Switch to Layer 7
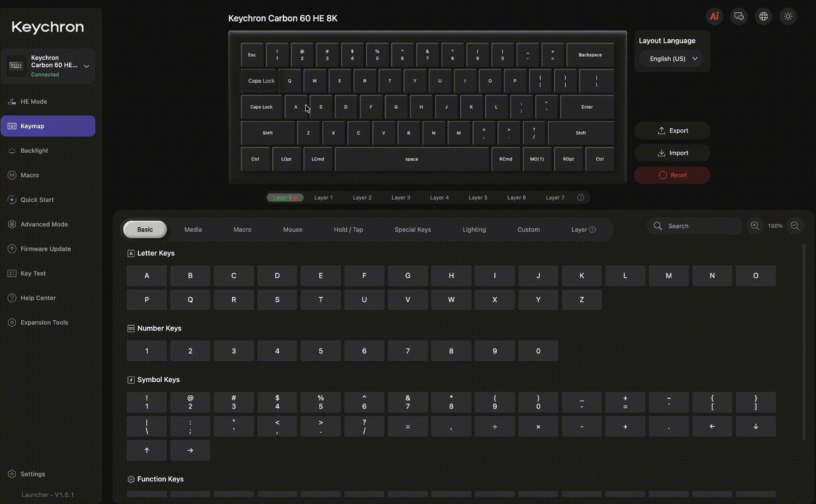The width and height of the screenshot is (816, 504). coord(555,197)
